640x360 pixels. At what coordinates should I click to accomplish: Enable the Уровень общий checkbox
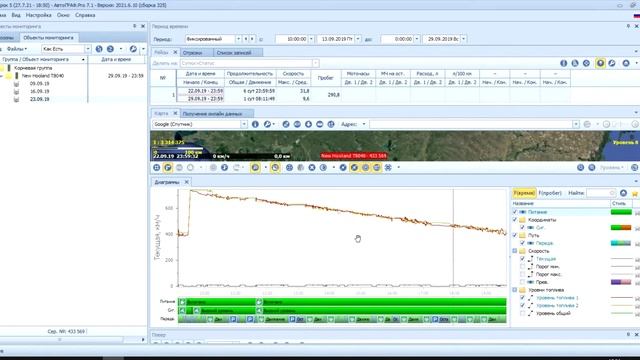pos(522,313)
